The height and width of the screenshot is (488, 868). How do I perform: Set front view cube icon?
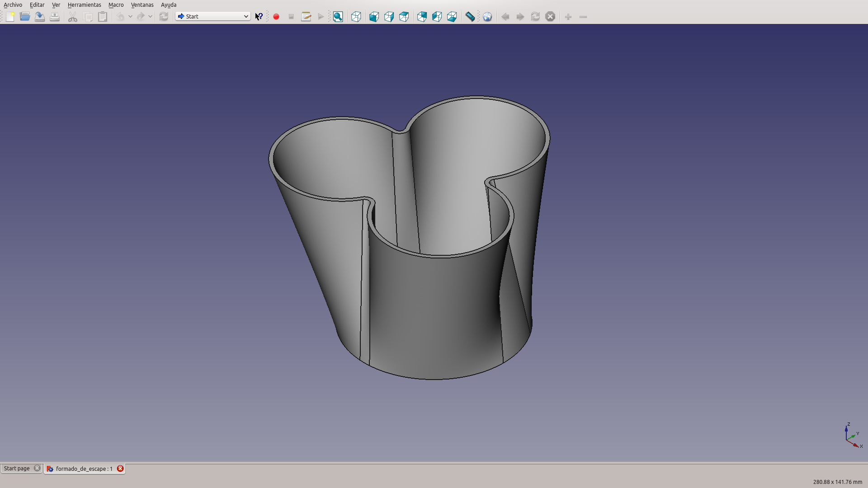click(374, 17)
